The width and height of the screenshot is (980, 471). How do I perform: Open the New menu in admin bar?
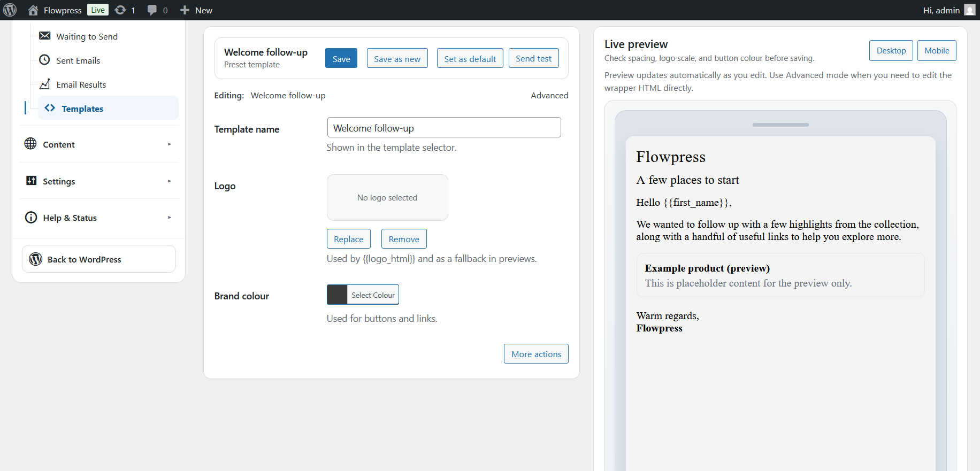[196, 10]
